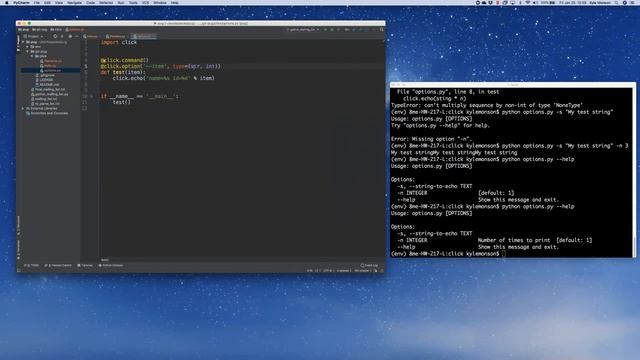This screenshot has width=640, height=360.
Task: Open the Apple menu
Action: [x=7, y=3]
